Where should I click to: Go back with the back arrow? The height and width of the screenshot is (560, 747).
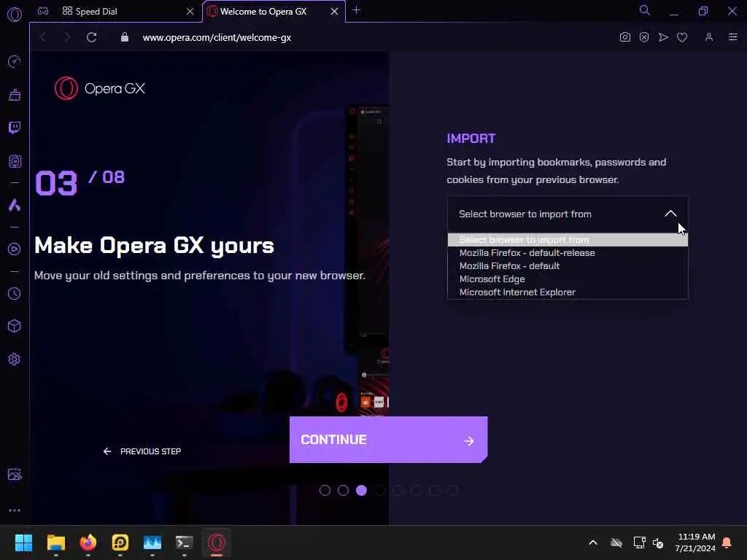[43, 37]
